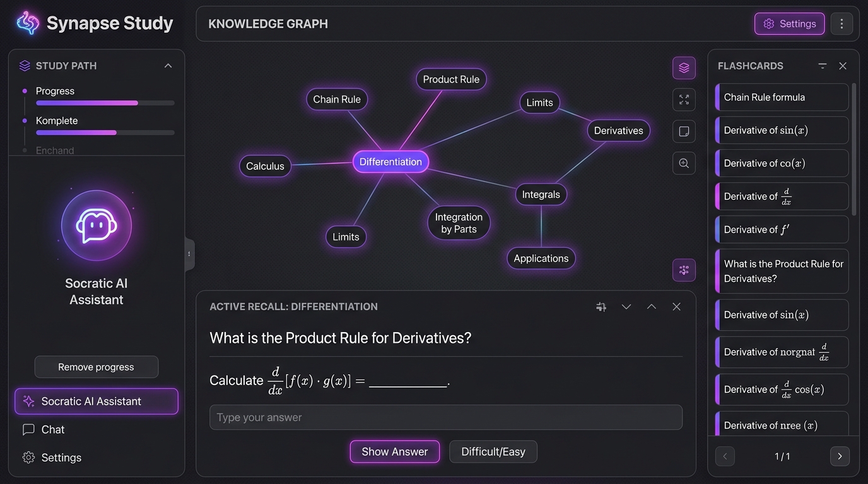This screenshot has height=484, width=868.
Task: Go to next flashcard page arrow
Action: (x=840, y=456)
